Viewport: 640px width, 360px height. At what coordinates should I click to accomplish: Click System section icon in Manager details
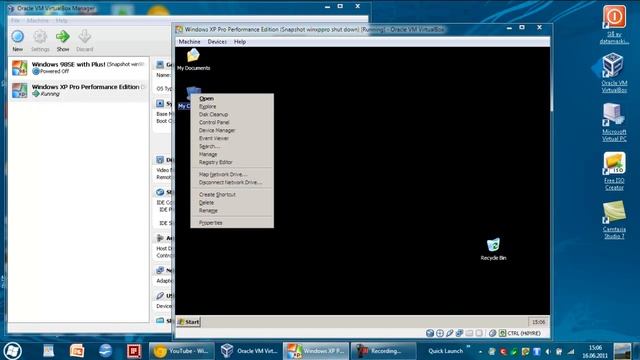click(160, 104)
